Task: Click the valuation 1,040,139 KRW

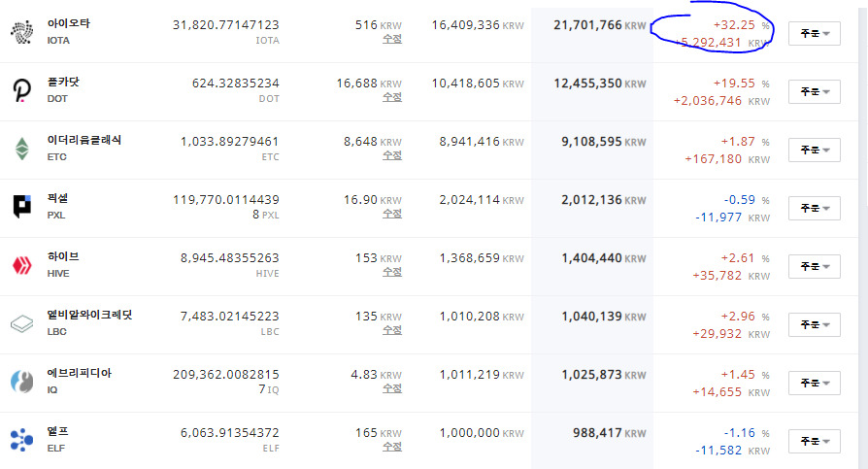Action: 604,317
